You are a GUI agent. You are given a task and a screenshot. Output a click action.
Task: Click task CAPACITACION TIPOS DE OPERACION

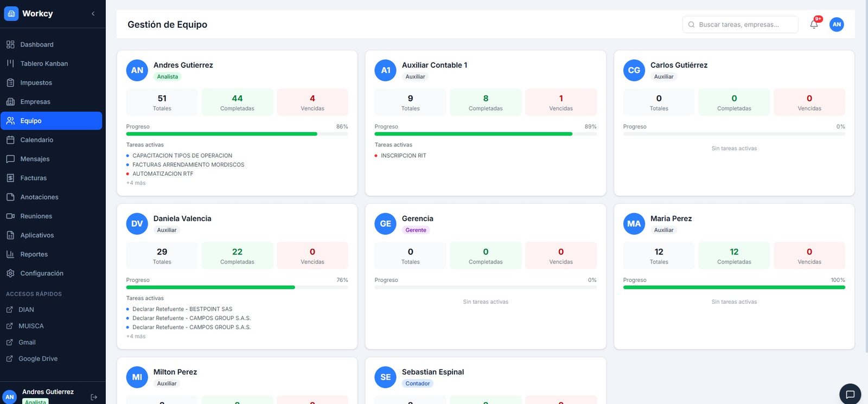click(x=182, y=156)
